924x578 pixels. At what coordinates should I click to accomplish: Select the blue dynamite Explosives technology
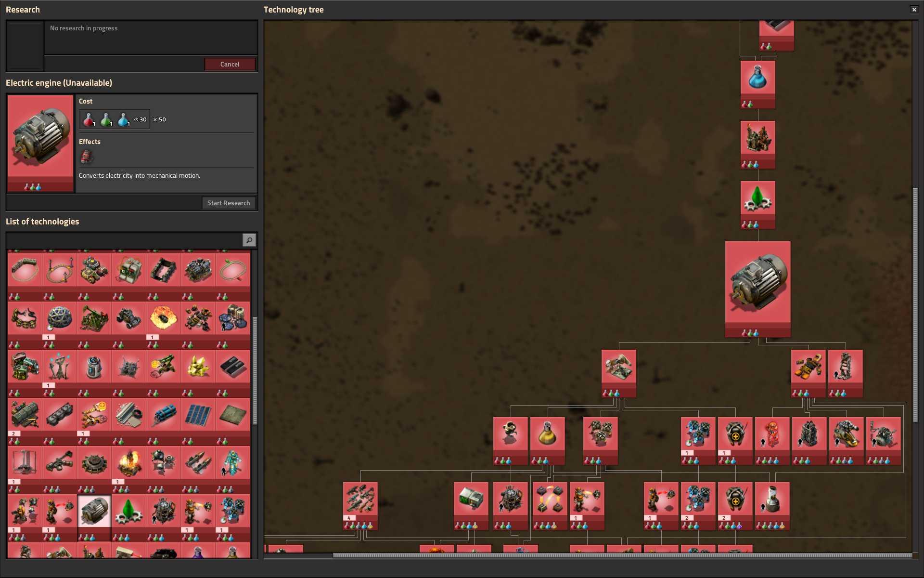pyautogui.click(x=164, y=421)
